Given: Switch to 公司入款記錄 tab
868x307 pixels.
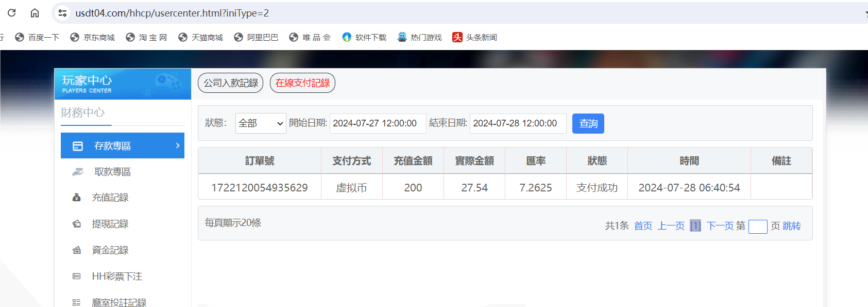Looking at the screenshot, I should [230, 83].
